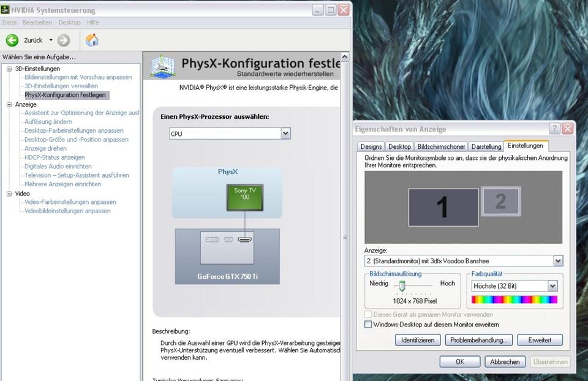
Task: Toggle Dieses Gerät als primären Monitor verwenden
Action: click(368, 314)
